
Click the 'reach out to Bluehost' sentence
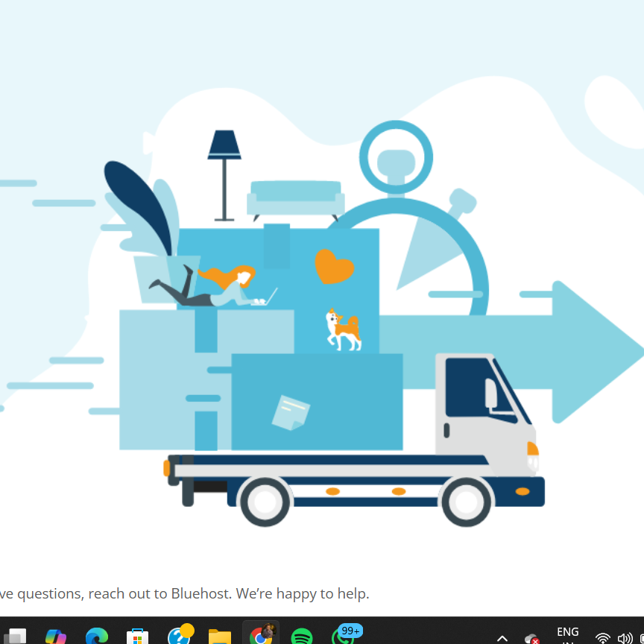[184, 593]
